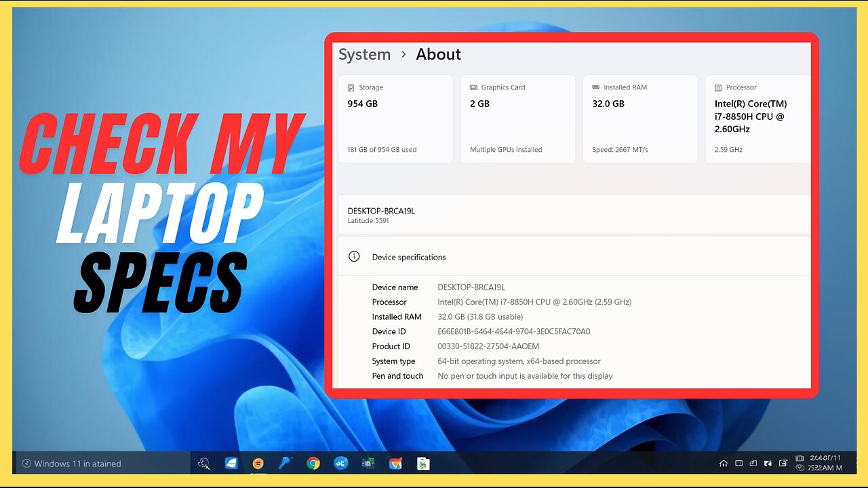Select the '181 GB of 954 GB used' text
868x488 pixels.
382,150
